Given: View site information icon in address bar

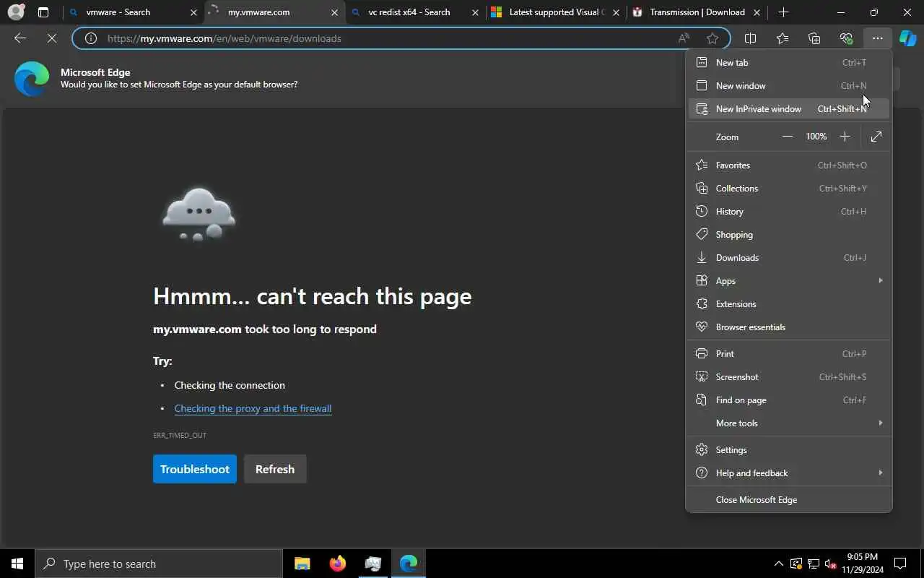Looking at the screenshot, I should click(91, 38).
